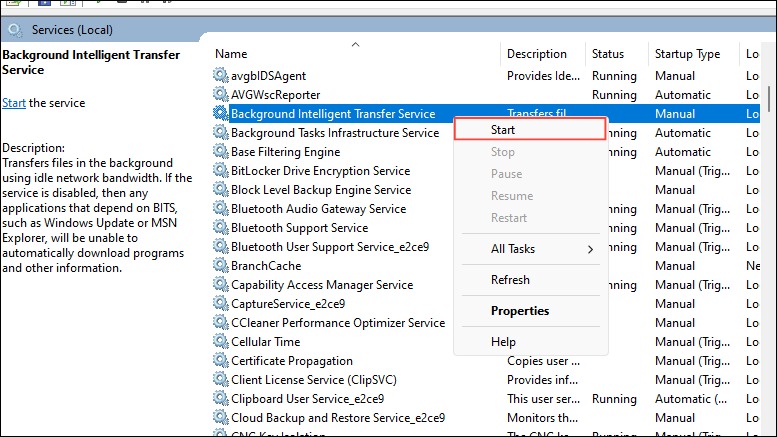Click the Services (Local) magnifier gear icon

pyautogui.click(x=15, y=30)
